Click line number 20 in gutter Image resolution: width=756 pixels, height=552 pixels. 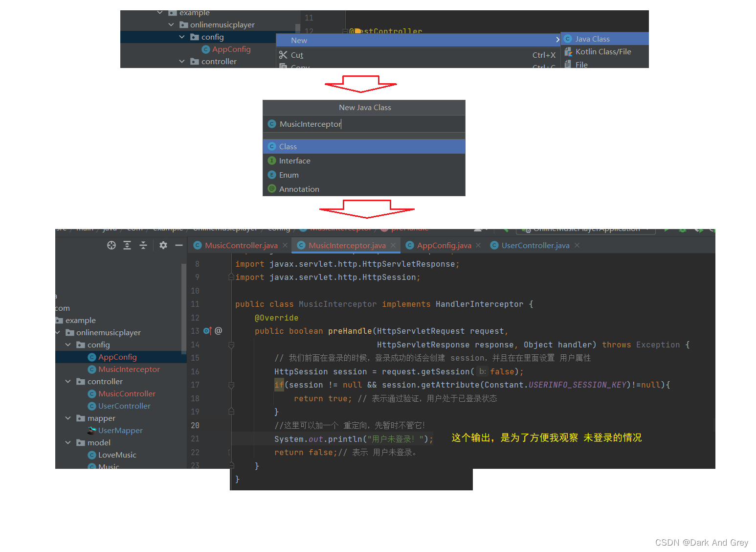(195, 425)
